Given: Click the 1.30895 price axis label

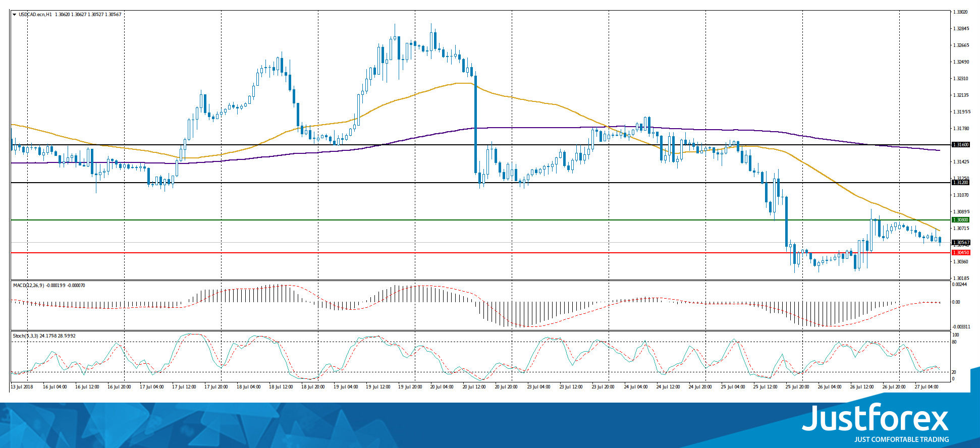Looking at the screenshot, I should coord(961,212).
